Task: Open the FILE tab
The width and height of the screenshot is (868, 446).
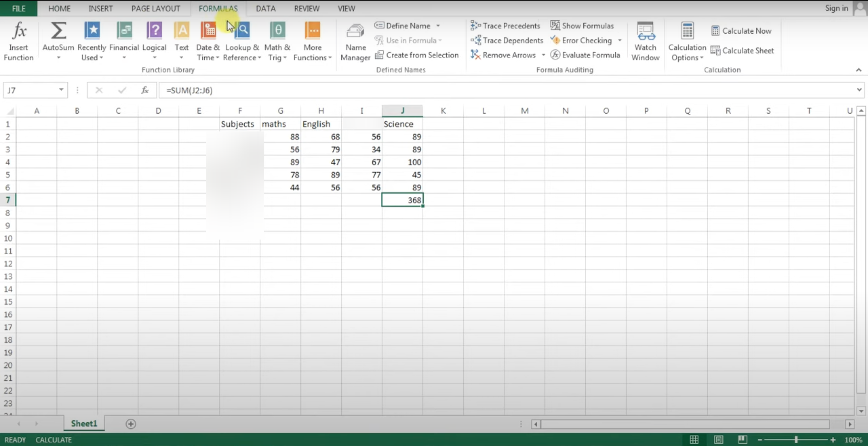Action: coord(19,9)
